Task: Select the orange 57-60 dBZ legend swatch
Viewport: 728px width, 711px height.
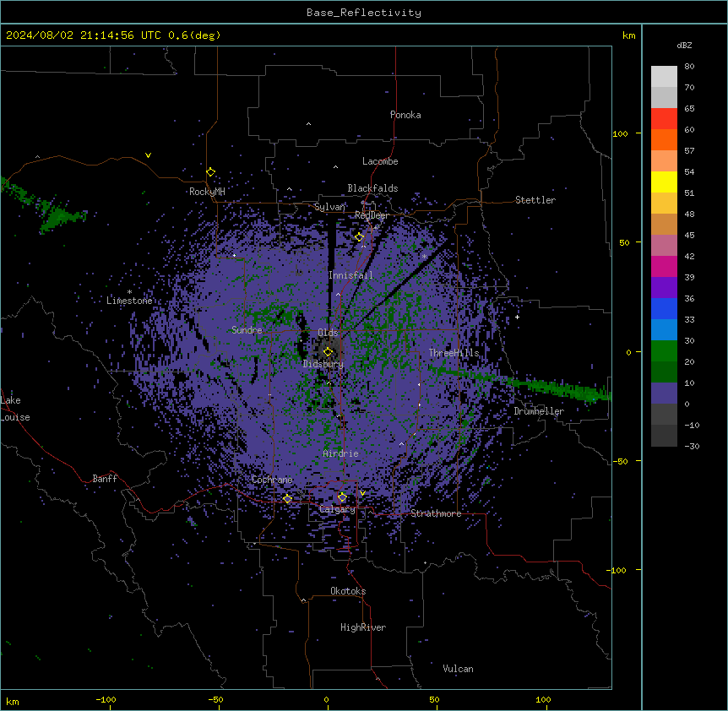Action: pyautogui.click(x=664, y=139)
